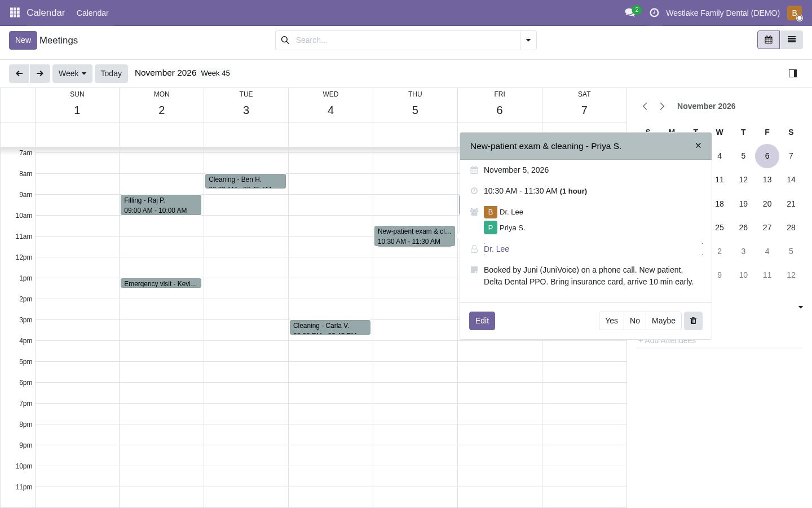Click the Tuesday 3 column header
The image size is (812, 508).
click(x=246, y=104)
